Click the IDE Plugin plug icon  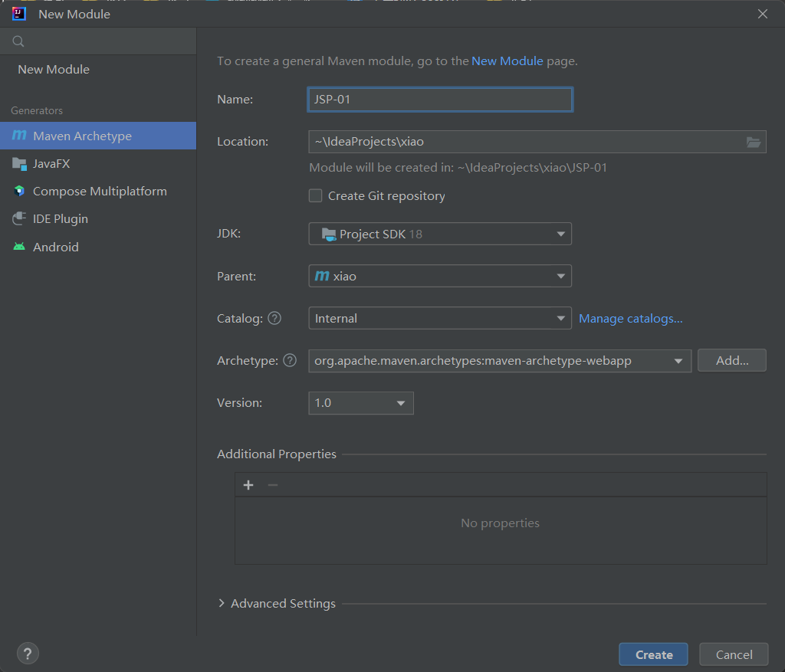[x=19, y=218]
